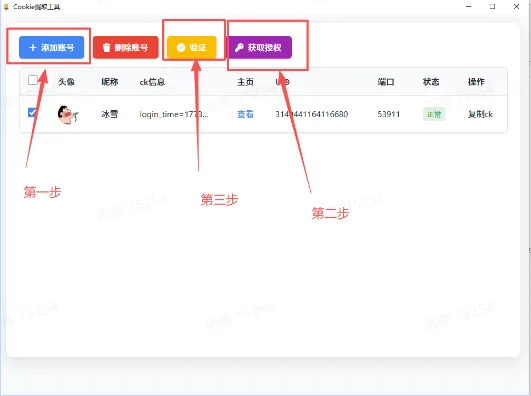531x396 pixels.
Task: Click the 状态 column header
Action: tap(431, 82)
